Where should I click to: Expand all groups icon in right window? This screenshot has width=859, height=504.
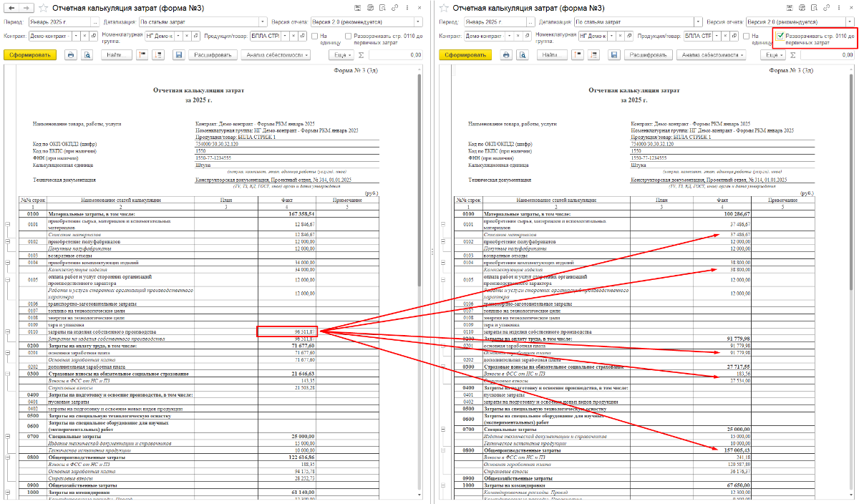pyautogui.click(x=595, y=54)
